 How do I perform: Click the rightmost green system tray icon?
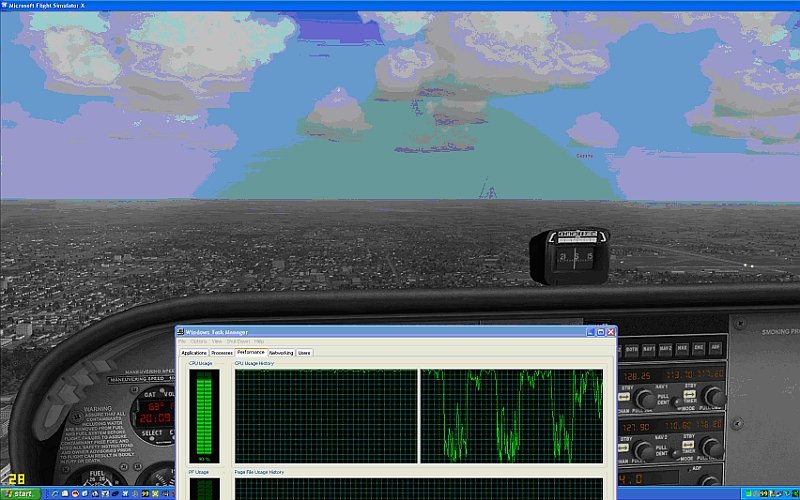pos(795,493)
